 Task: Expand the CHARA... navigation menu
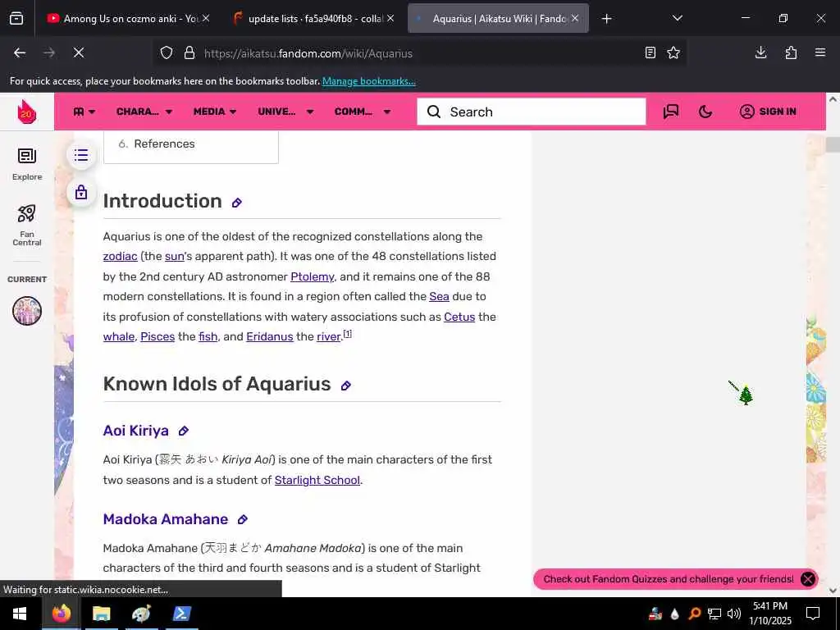(144, 112)
